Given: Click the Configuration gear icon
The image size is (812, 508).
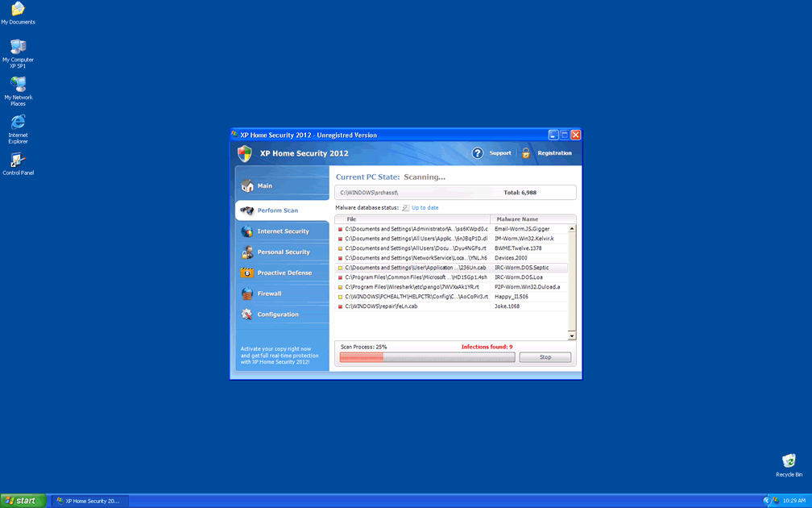Looking at the screenshot, I should tap(246, 314).
